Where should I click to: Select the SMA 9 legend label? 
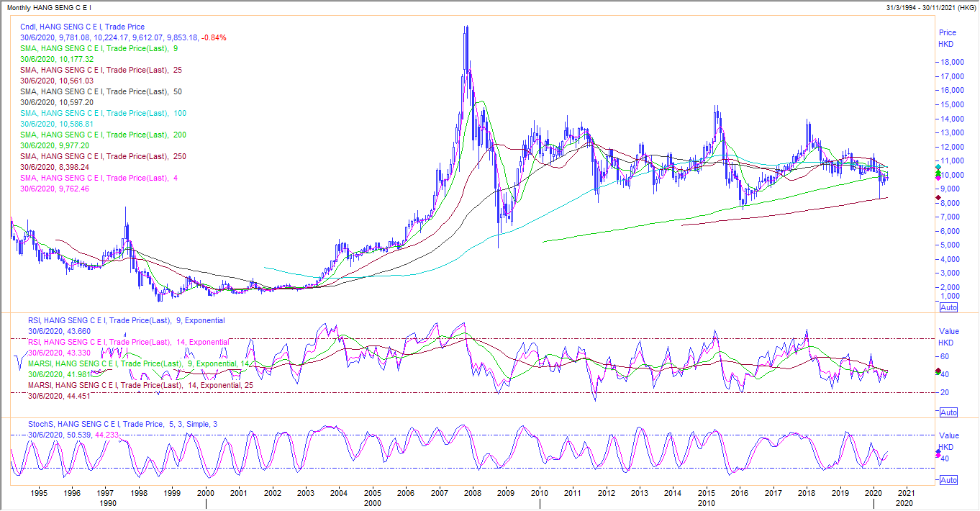99,48
